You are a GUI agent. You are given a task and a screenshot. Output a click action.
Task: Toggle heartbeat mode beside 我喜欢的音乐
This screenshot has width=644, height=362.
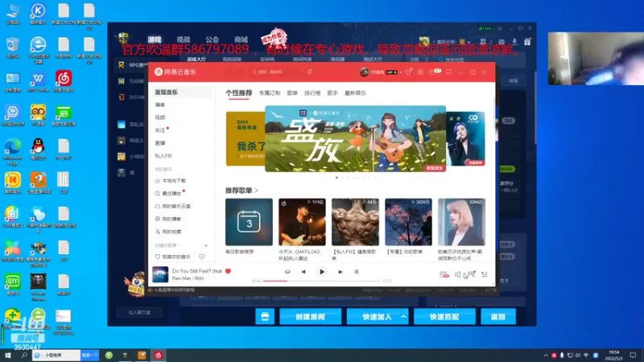click(202, 257)
